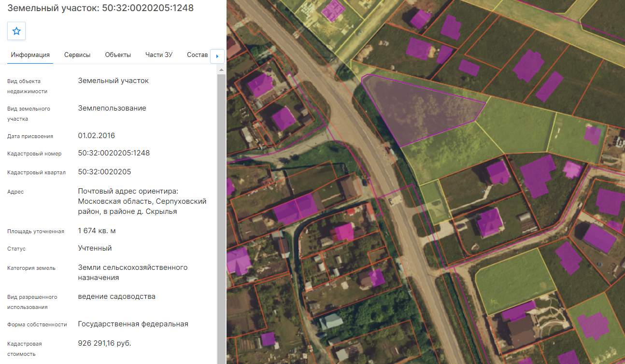This screenshot has height=364, width=625.
Task: Click cadastral cost 926 291,16 руб.
Action: [x=105, y=343]
